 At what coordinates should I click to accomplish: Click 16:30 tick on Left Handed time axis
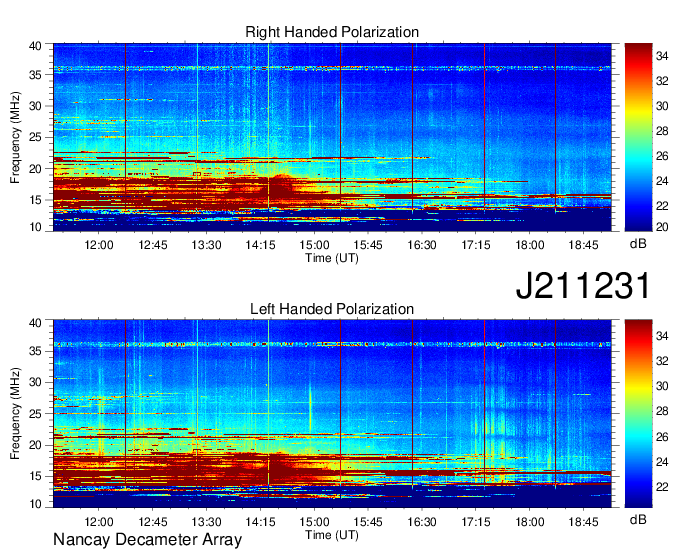[x=422, y=522]
